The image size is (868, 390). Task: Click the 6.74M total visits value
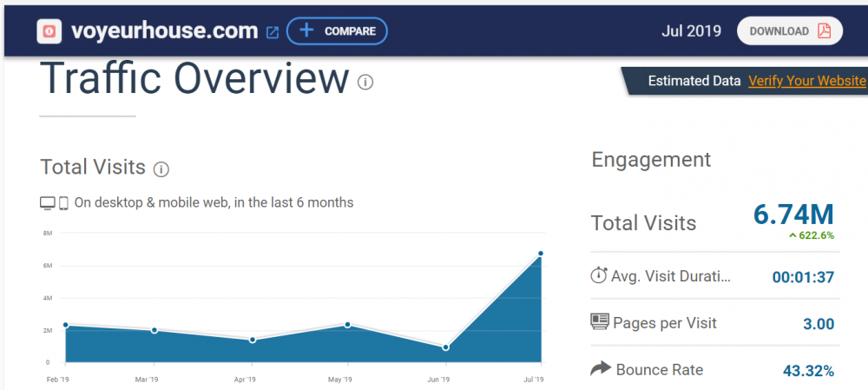tap(792, 214)
